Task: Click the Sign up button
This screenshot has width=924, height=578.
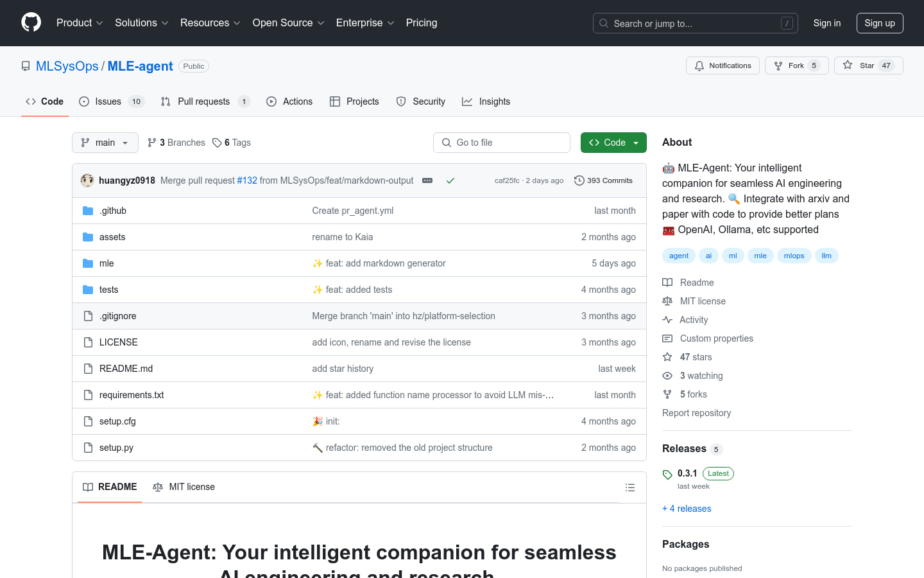Action: click(x=880, y=23)
